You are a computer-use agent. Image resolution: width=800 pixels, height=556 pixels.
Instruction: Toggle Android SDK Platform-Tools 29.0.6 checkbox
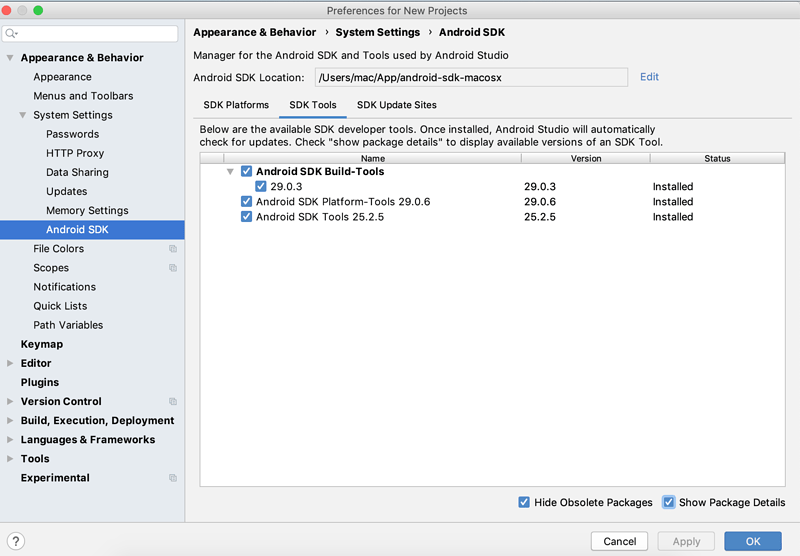246,201
